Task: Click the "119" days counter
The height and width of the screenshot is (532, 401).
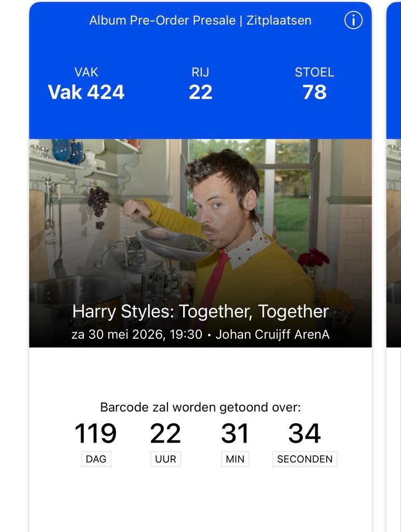Action: pyautogui.click(x=96, y=433)
